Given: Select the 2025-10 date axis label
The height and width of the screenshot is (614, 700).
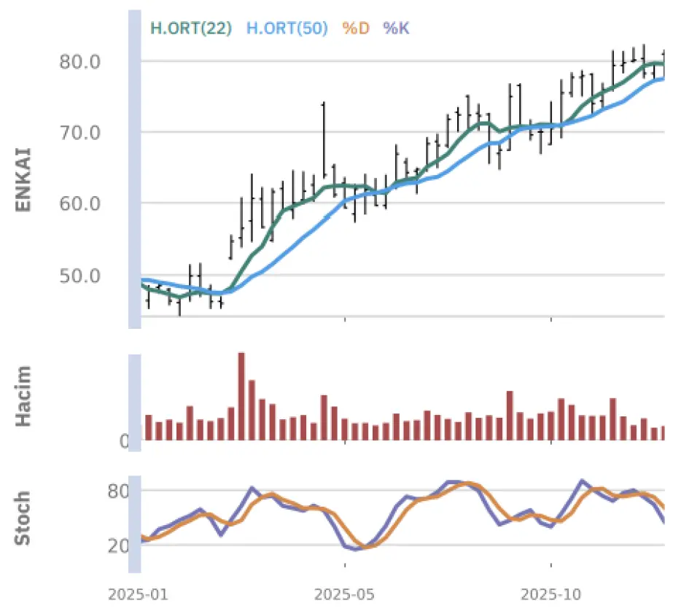Looking at the screenshot, I should tap(551, 594).
